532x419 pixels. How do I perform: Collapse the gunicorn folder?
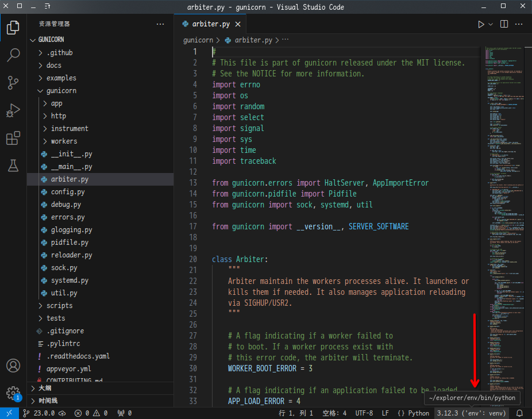click(x=61, y=91)
